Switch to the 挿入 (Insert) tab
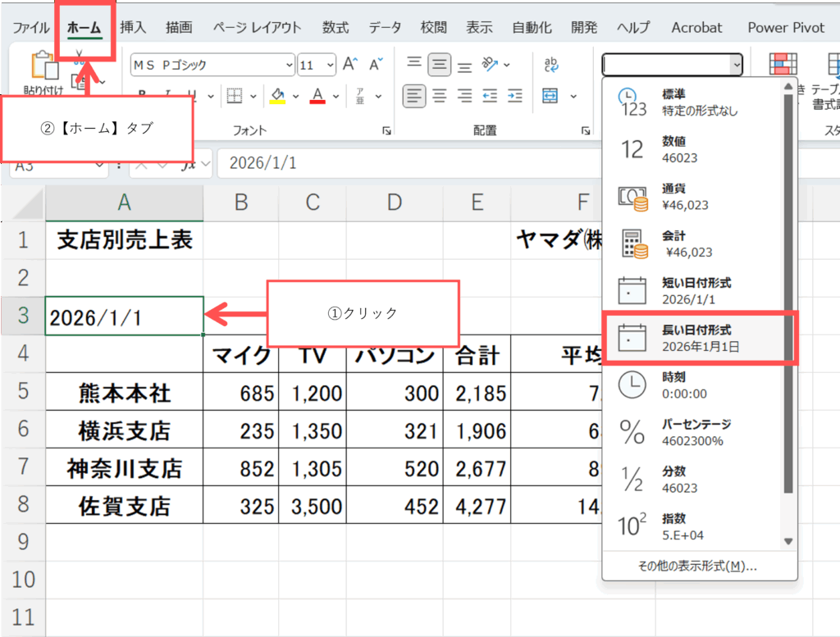Image resolution: width=840 pixels, height=637 pixels. pos(133,27)
